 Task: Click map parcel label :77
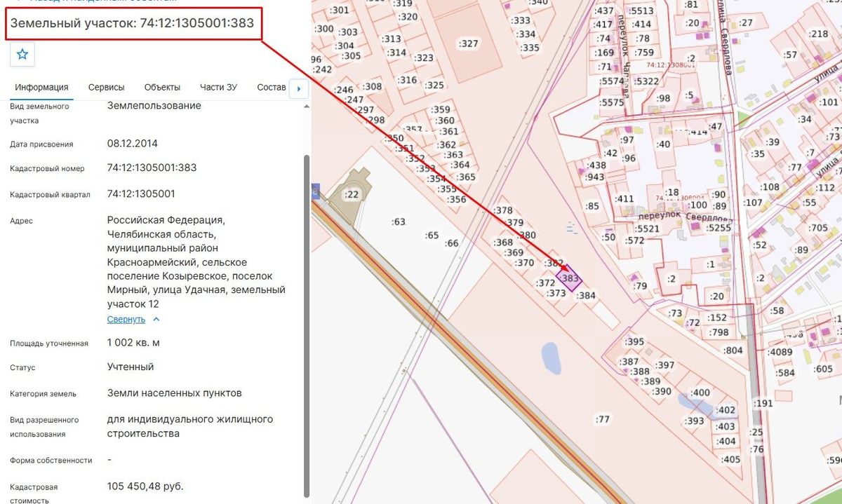(x=603, y=419)
